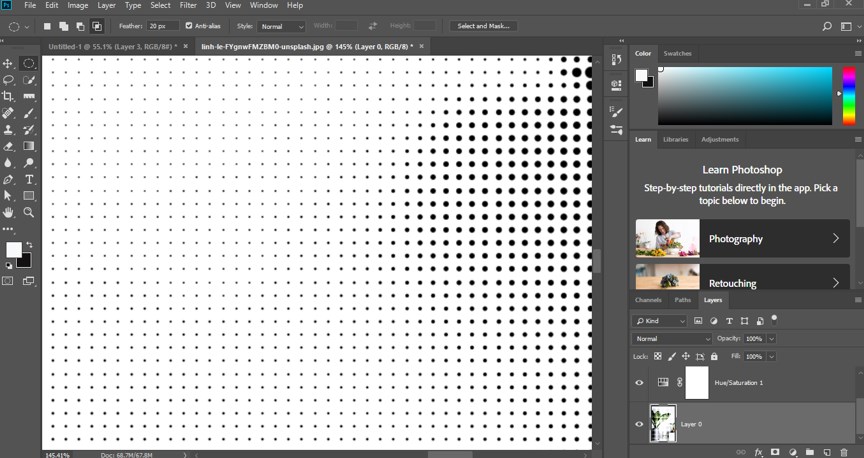Toggle the Anti-alias checkbox
Viewport: 864px width, 458px height.
(x=189, y=26)
